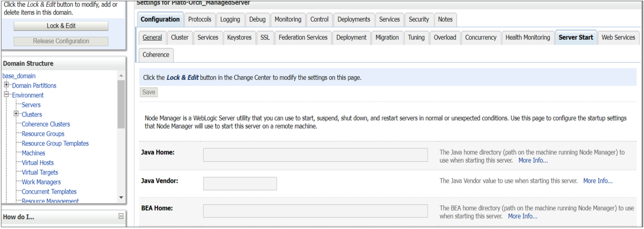Select the SSL sub-tab
This screenshot has width=644, height=229.
click(265, 37)
